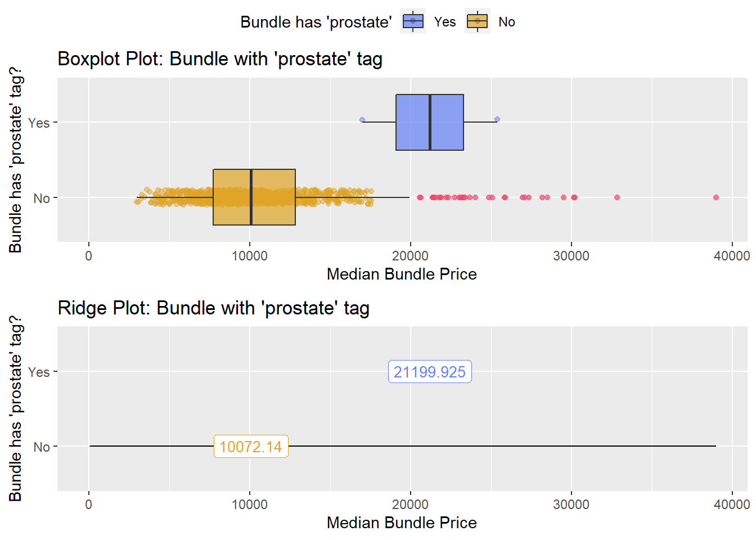The image size is (756, 540).
Task: Click the 'Ridge Plot: Bundle with 'prostate' tag' title
Action: pyautogui.click(x=214, y=308)
